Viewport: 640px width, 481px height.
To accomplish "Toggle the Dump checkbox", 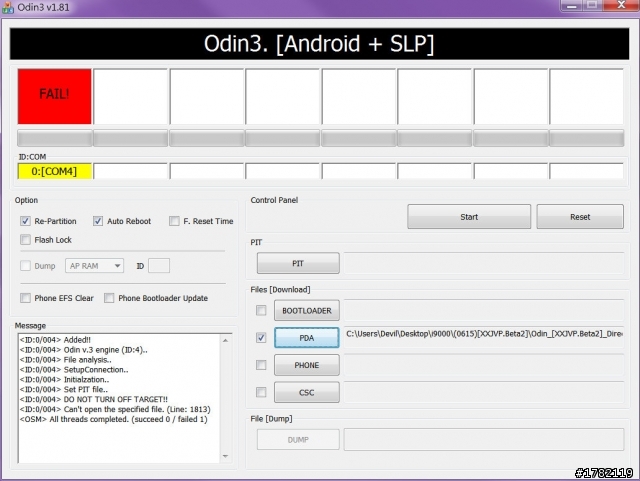I will (25, 266).
